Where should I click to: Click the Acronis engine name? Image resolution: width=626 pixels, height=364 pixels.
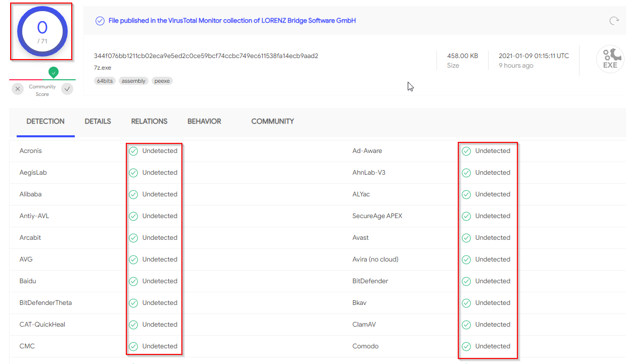(x=31, y=151)
